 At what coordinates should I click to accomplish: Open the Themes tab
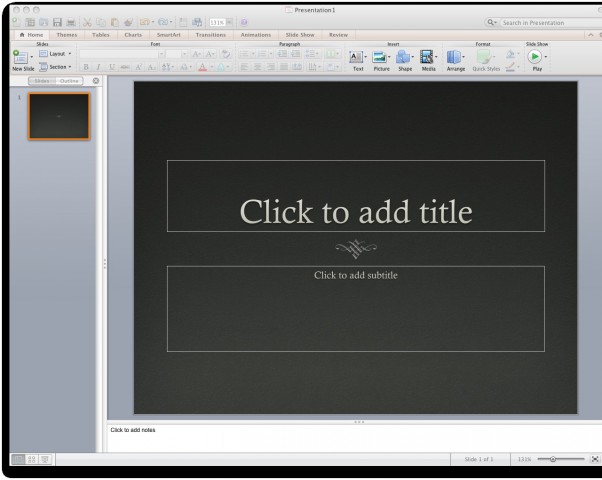[66, 35]
